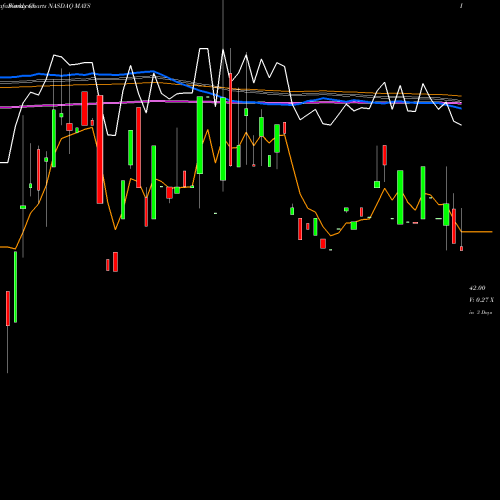This screenshot has height=500, width=500.
Task: Click the 'in 2 Days' label
Action: [480, 312]
